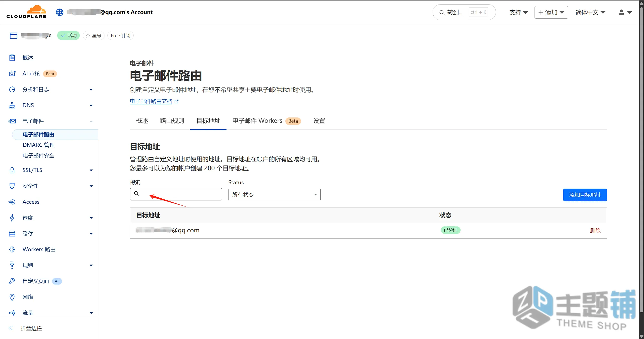Open the 所有状态 Status dropdown
644x339 pixels.
[x=274, y=195]
